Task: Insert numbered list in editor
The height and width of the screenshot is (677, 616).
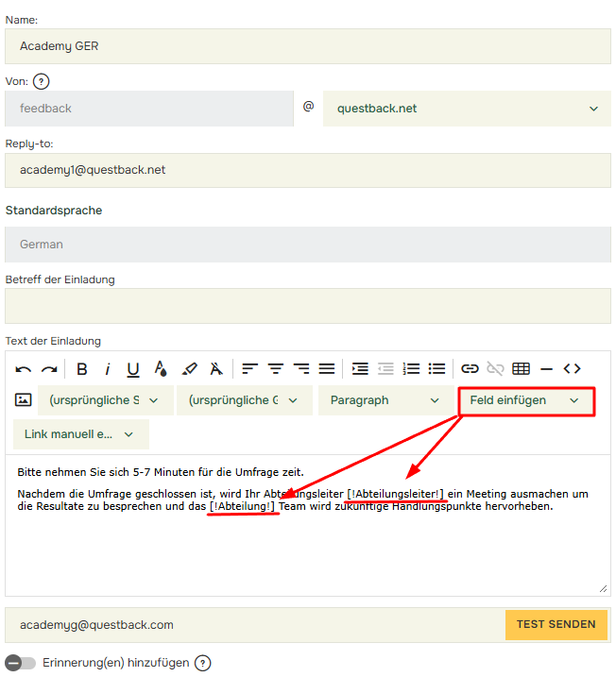Action: [411, 369]
